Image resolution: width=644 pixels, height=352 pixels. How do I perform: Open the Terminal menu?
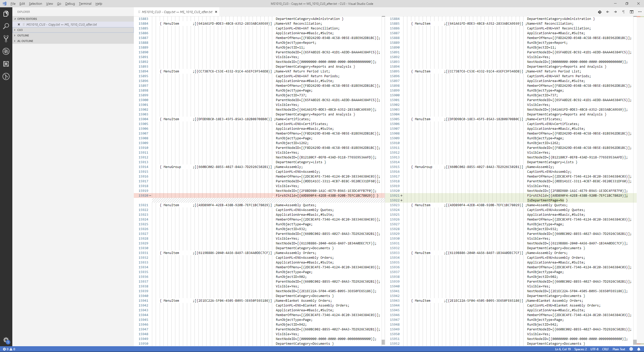(x=85, y=4)
